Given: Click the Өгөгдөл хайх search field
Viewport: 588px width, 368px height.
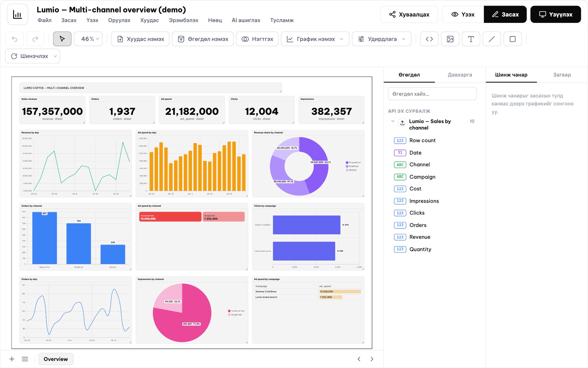Looking at the screenshot, I should (x=432, y=94).
